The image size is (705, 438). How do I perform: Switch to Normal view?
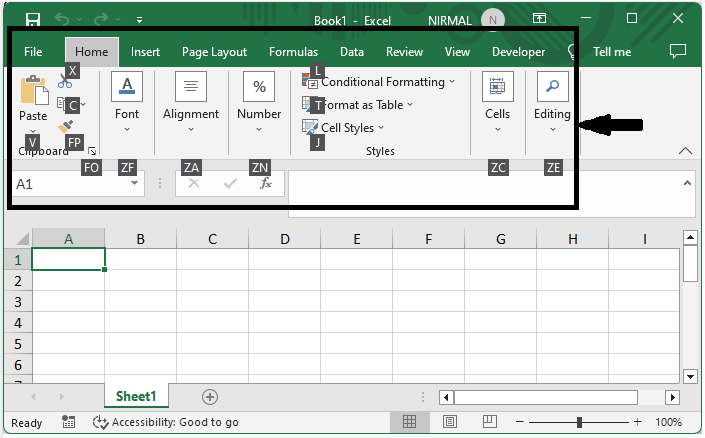pos(409,422)
